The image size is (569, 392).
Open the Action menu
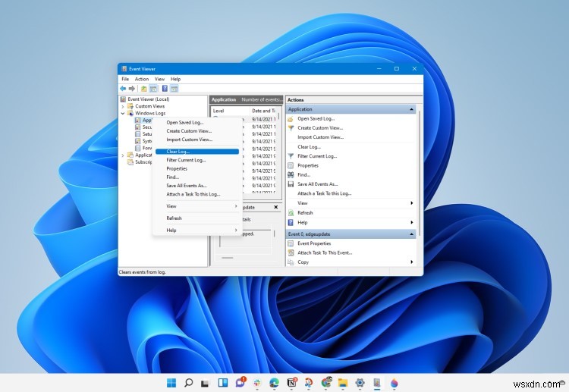pyautogui.click(x=142, y=79)
